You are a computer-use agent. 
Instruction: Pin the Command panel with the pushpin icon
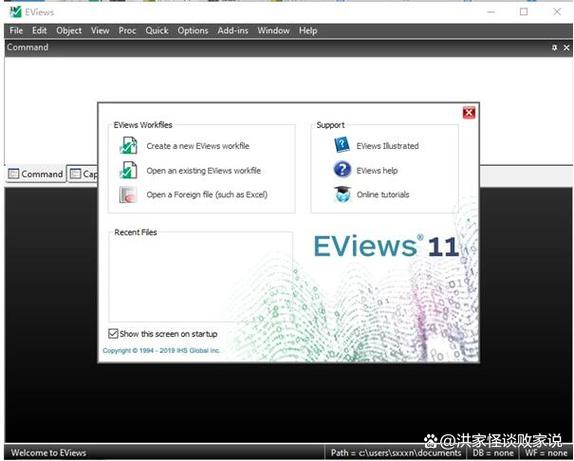point(555,48)
